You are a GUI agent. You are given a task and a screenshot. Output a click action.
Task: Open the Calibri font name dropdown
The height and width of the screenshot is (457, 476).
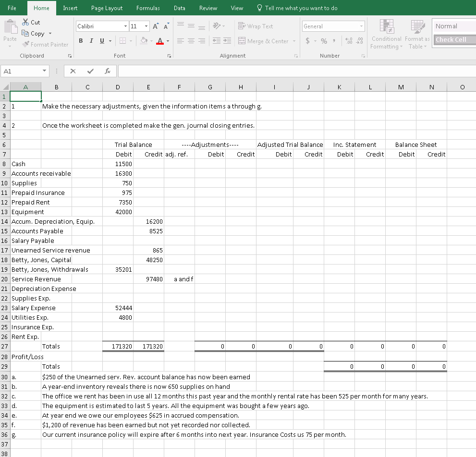(x=125, y=26)
